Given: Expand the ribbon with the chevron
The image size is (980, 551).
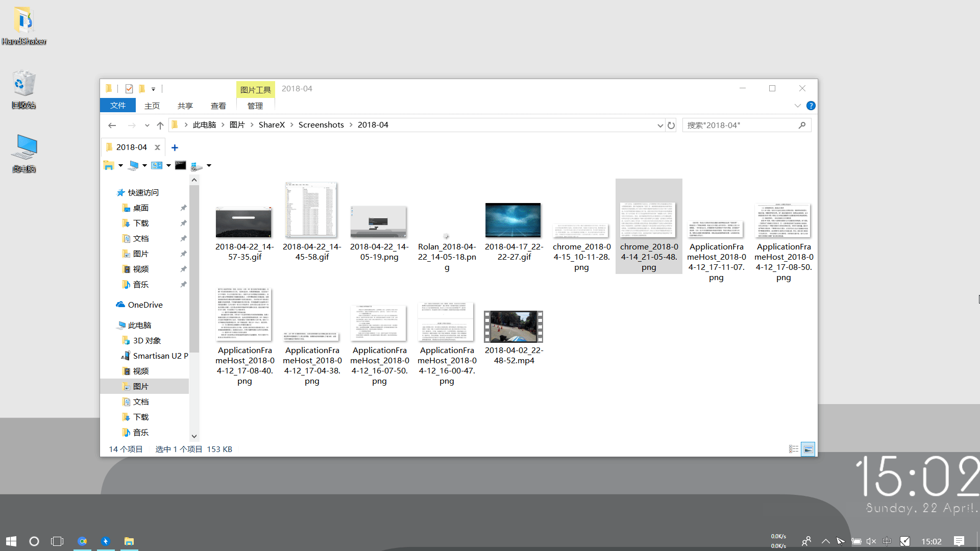Looking at the screenshot, I should (x=797, y=106).
